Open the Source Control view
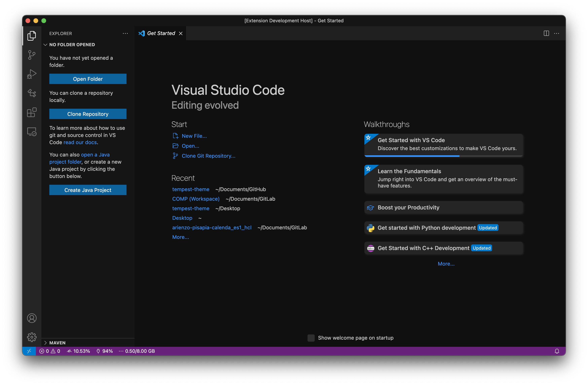This screenshot has width=588, height=385. point(32,55)
